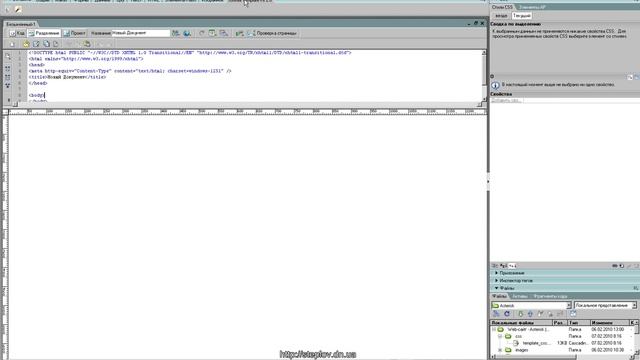Select the Web-сайт - Artemik root folder
This screenshot has width=640, height=360.
(x=528, y=329)
